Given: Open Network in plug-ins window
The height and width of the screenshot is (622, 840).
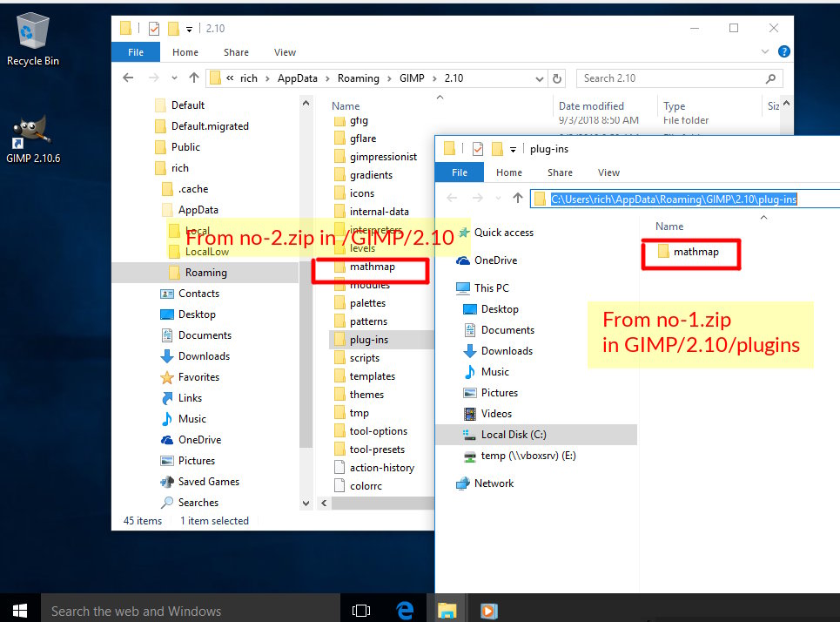Looking at the screenshot, I should click(x=494, y=483).
